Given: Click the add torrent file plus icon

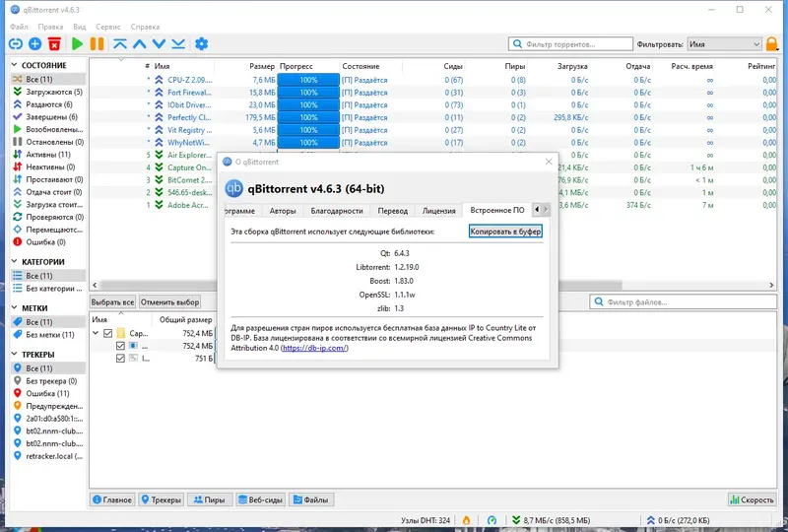Looking at the screenshot, I should tap(35, 44).
